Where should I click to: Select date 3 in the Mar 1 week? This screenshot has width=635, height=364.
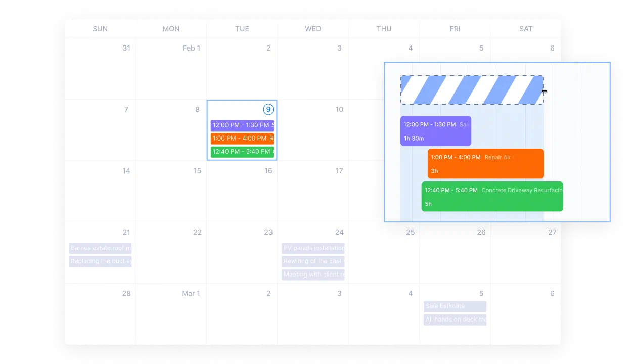[339, 293]
